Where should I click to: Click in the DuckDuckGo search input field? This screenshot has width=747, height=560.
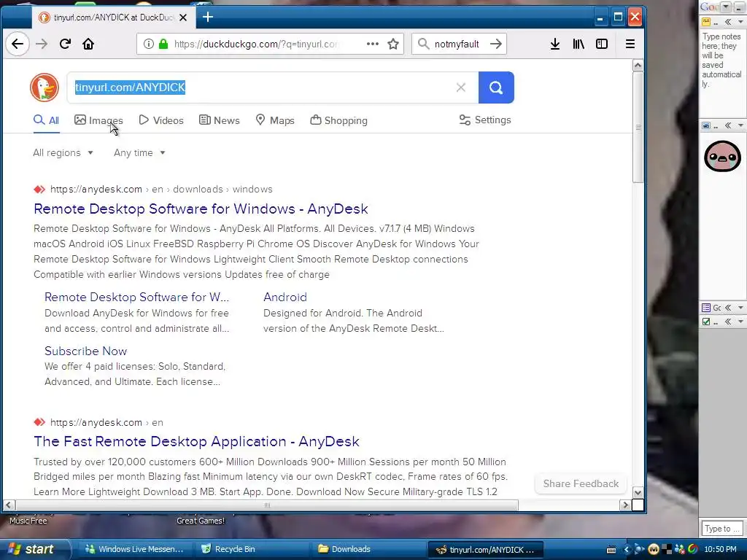273,87
